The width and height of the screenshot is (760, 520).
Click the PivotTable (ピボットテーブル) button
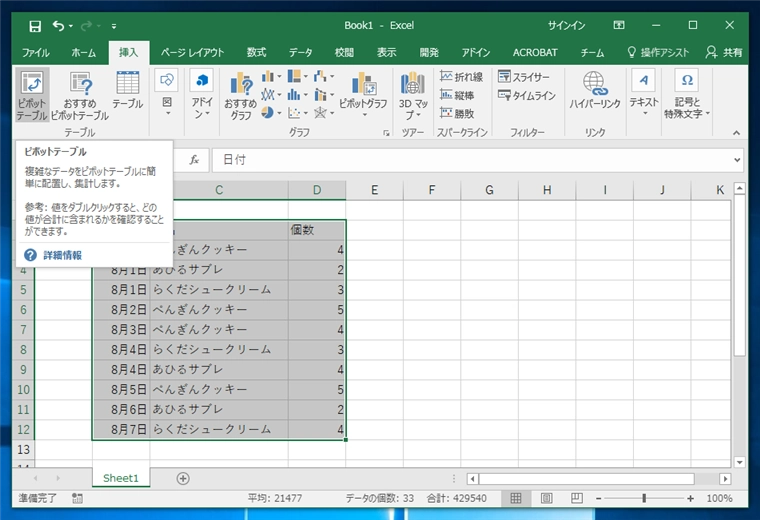click(x=32, y=95)
